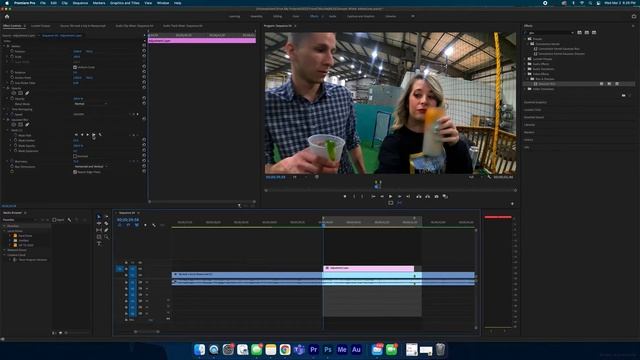Viewport: 640px width, 360px height.
Task: Open Program Monitor settings wrench
Action: pyautogui.click(x=489, y=177)
